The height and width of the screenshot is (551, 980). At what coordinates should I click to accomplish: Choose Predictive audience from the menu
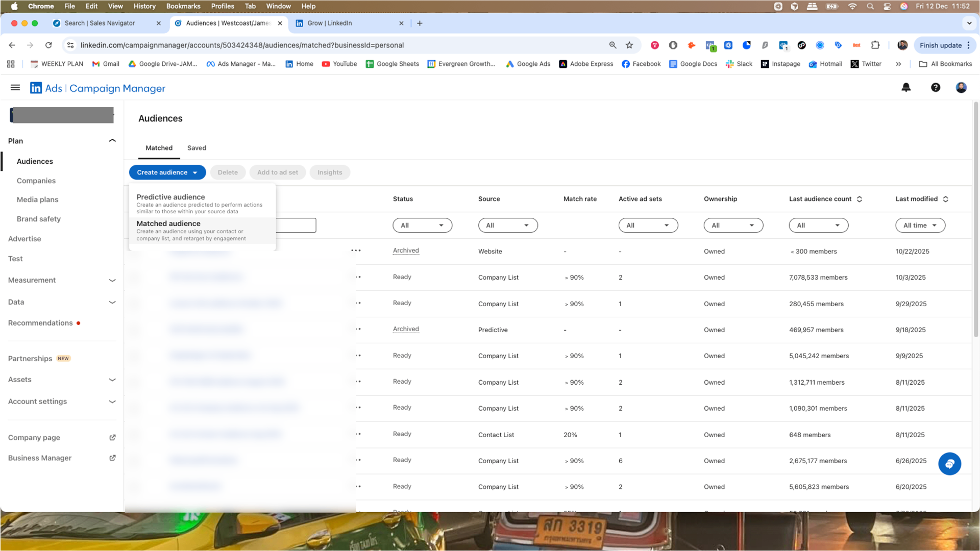(202, 204)
